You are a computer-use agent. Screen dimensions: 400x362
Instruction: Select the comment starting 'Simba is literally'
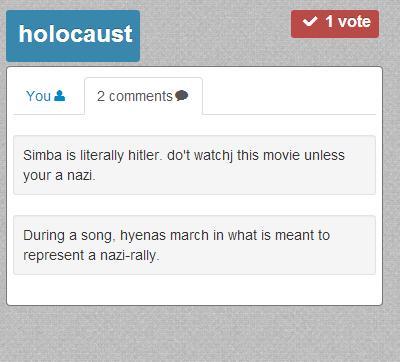point(194,165)
